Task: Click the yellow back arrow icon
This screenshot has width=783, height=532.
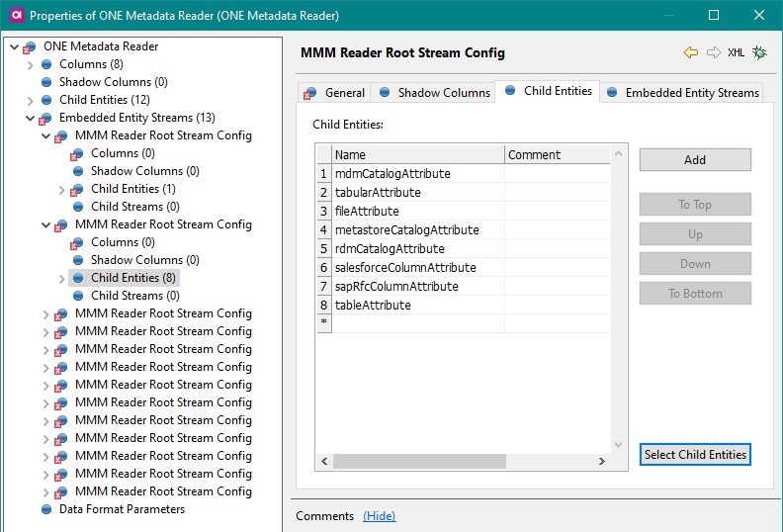Action: pos(690,52)
